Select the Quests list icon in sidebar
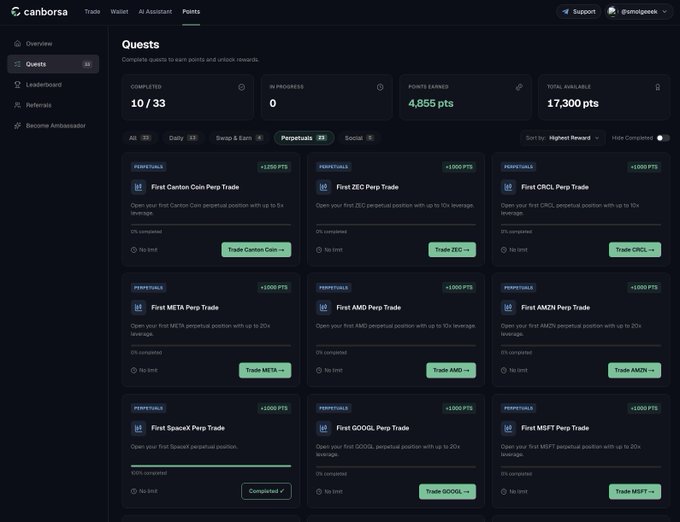The width and height of the screenshot is (680, 522). [x=17, y=64]
